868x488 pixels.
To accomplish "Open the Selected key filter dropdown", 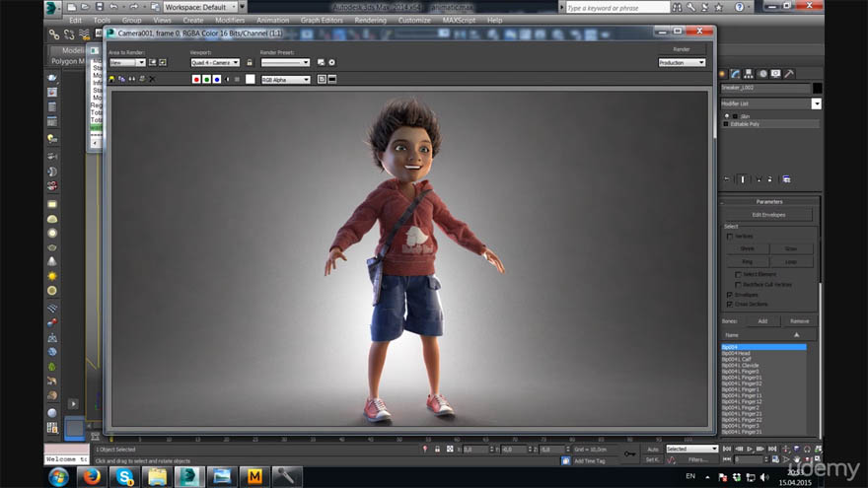I will 691,449.
